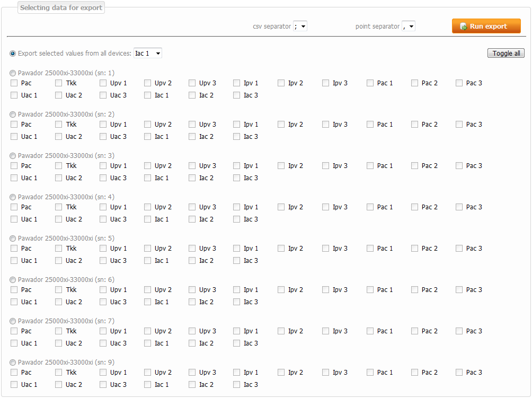Check the Pac box under device sn: 1
The height and width of the screenshot is (398, 532).
tap(14, 83)
